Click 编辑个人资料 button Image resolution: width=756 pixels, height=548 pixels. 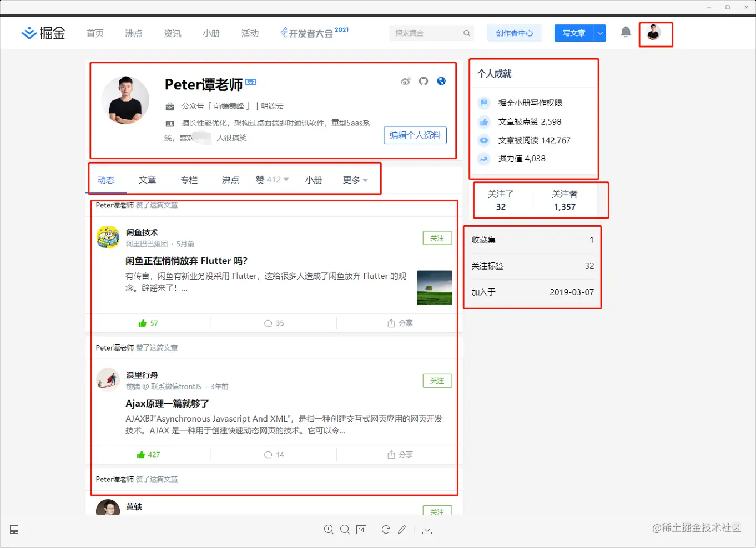tap(415, 135)
